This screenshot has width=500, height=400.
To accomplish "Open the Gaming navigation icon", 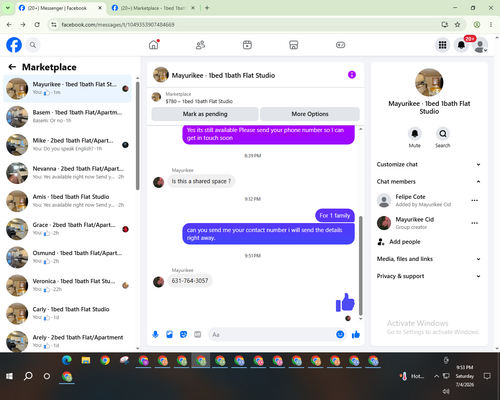I will (340, 45).
